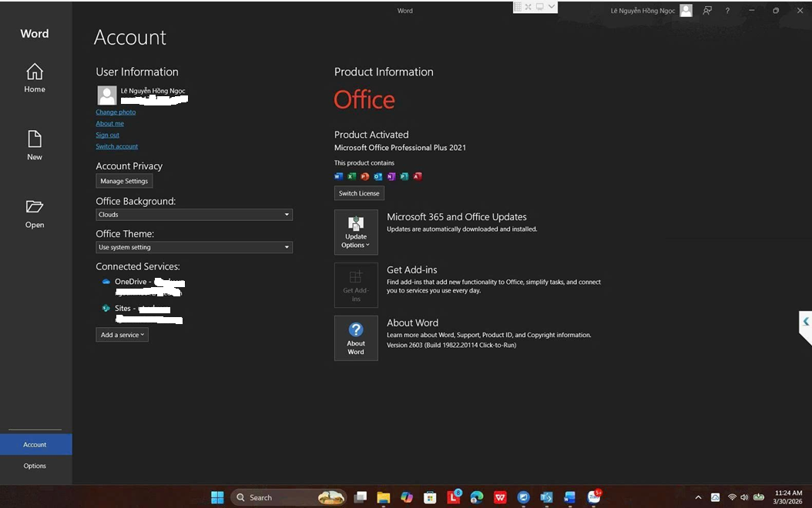
Task: Expand the Office Background dropdown showing Clouds
Action: [194, 215]
